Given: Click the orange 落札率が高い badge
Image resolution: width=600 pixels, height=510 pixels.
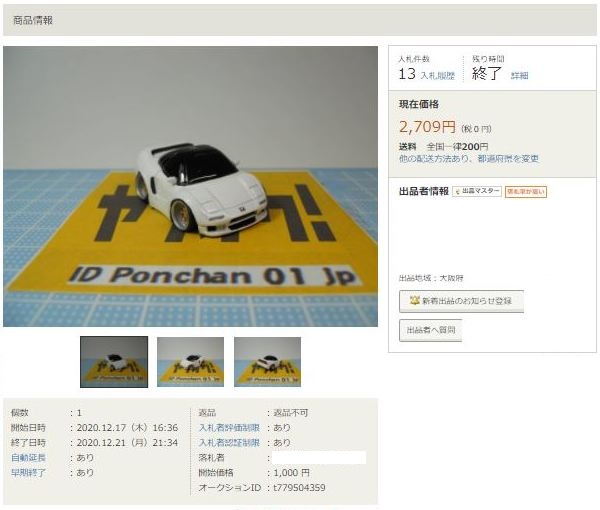Looking at the screenshot, I should pyautogui.click(x=526, y=192).
